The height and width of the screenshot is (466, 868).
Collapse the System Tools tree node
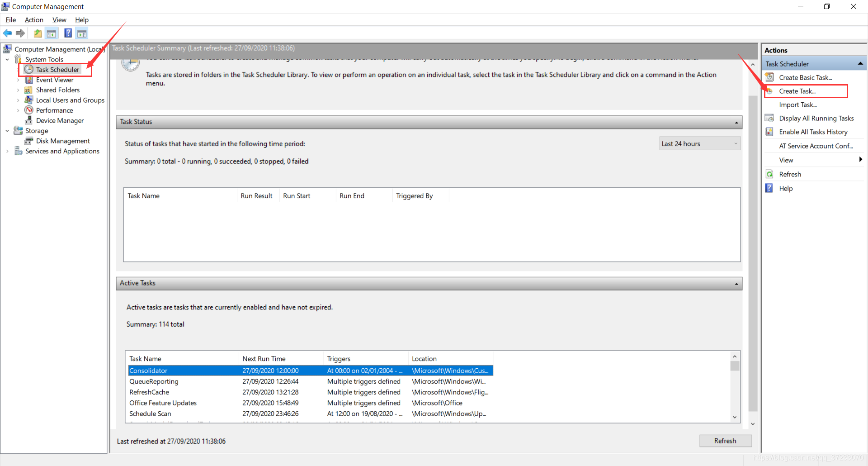tap(7, 59)
